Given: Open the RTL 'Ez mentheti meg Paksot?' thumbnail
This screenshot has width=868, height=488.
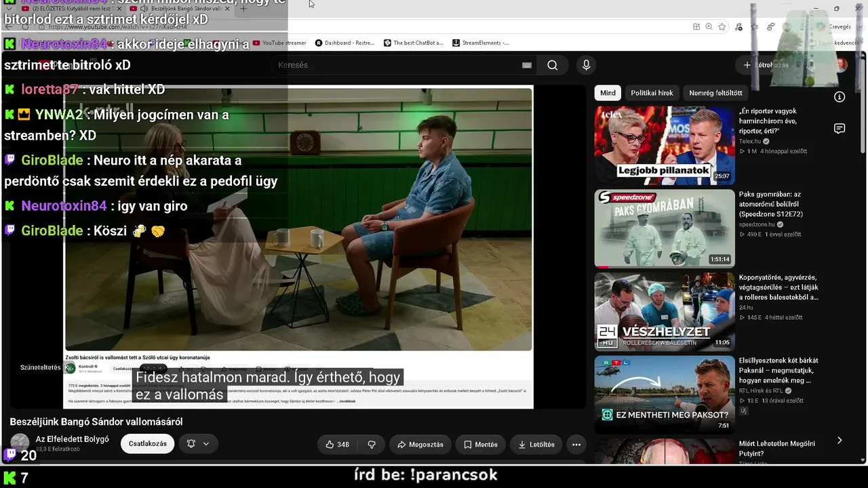Looking at the screenshot, I should tap(665, 394).
